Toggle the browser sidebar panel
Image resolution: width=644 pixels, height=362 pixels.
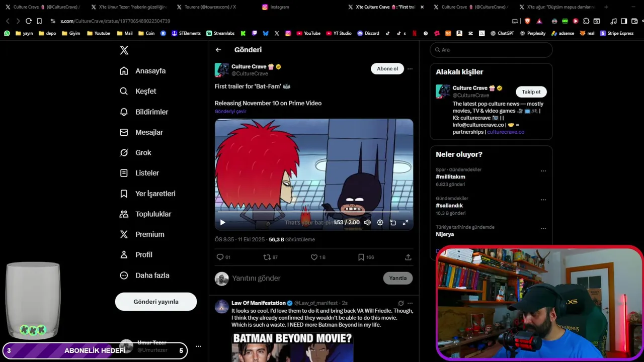624,21
